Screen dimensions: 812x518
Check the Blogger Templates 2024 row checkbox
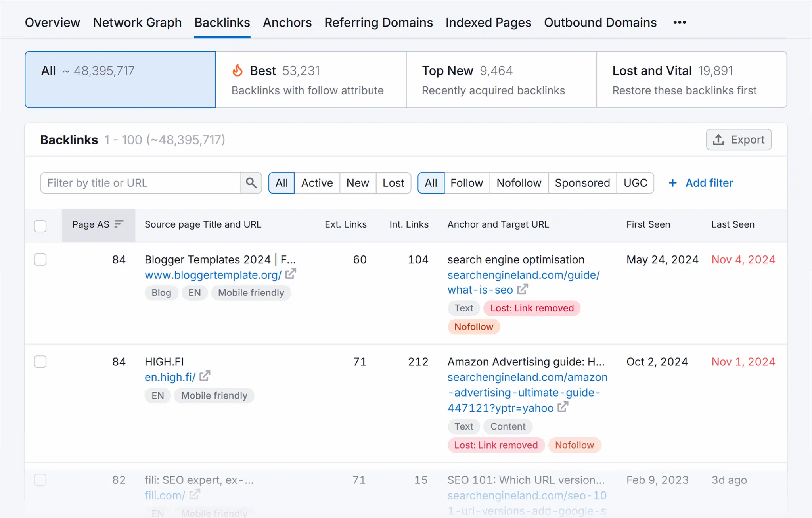40,259
